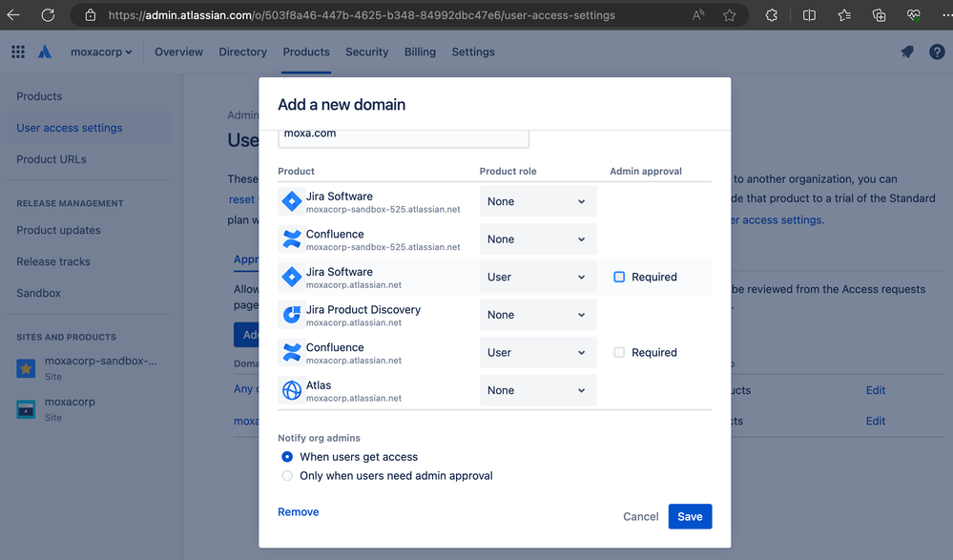Open Browser essentials heart icon
Screen dimensions: 953x560
914,15
